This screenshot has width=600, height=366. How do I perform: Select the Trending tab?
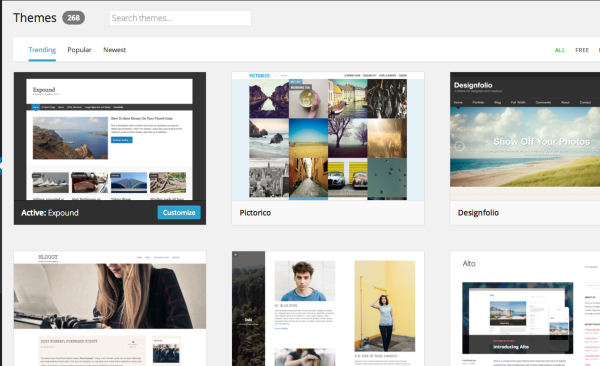point(42,50)
